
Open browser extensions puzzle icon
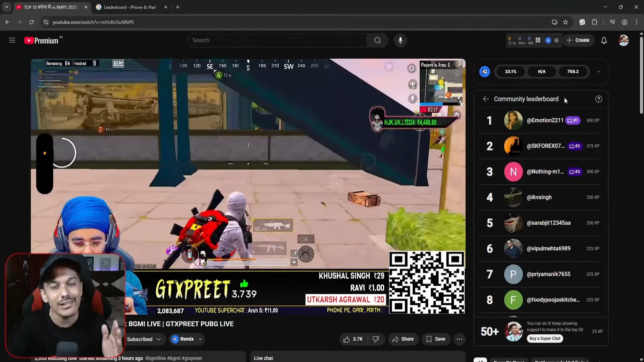[x=595, y=22]
